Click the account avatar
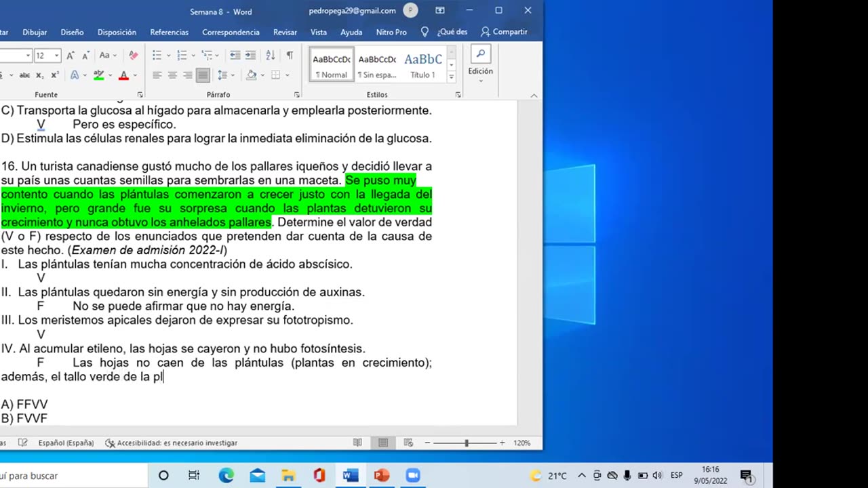The width and height of the screenshot is (868, 488). (410, 10)
